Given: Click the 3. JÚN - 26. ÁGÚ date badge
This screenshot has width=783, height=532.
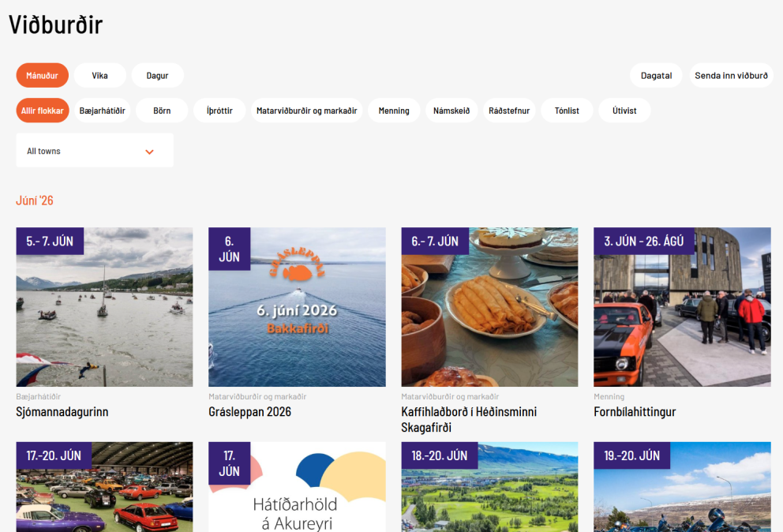Looking at the screenshot, I should [x=643, y=242].
